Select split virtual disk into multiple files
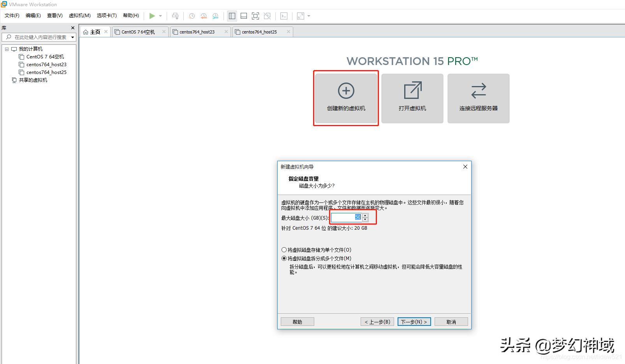Screen dimensions: 625x364 coord(284,258)
